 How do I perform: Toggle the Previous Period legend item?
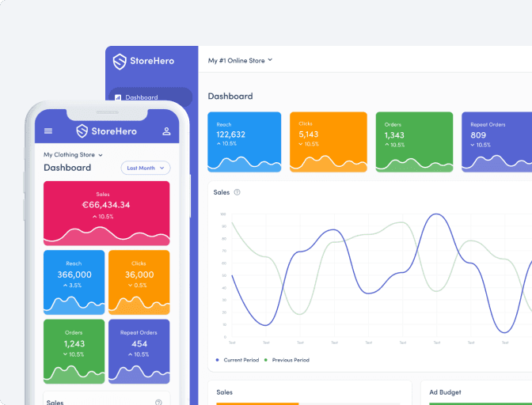click(287, 360)
